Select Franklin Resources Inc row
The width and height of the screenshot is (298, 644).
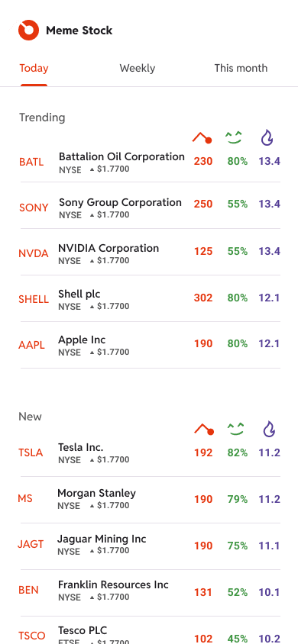point(150,593)
